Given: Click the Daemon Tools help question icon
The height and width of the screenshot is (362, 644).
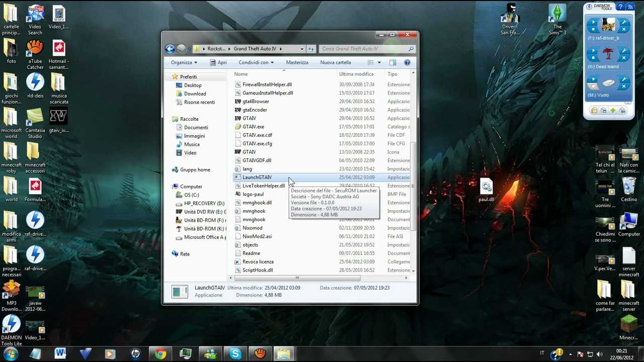Looking at the screenshot, I should click(x=621, y=7).
